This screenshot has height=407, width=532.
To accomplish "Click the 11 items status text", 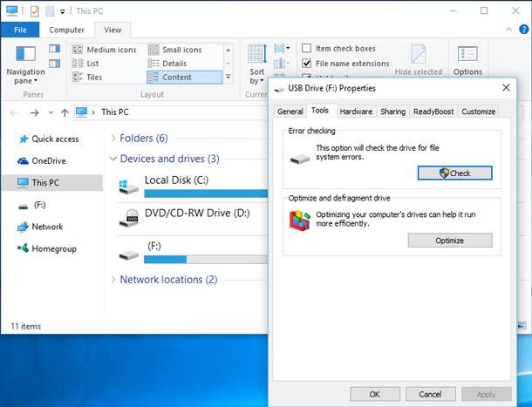I will 26,326.
